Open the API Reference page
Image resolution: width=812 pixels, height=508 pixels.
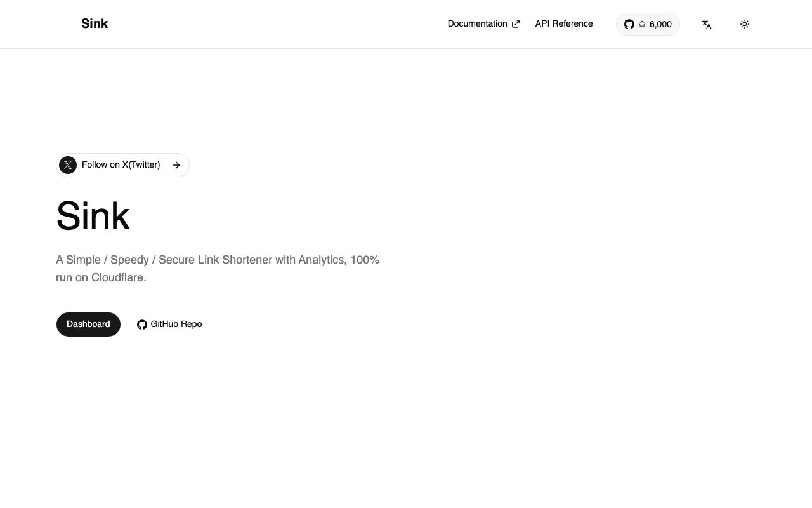pyautogui.click(x=564, y=23)
